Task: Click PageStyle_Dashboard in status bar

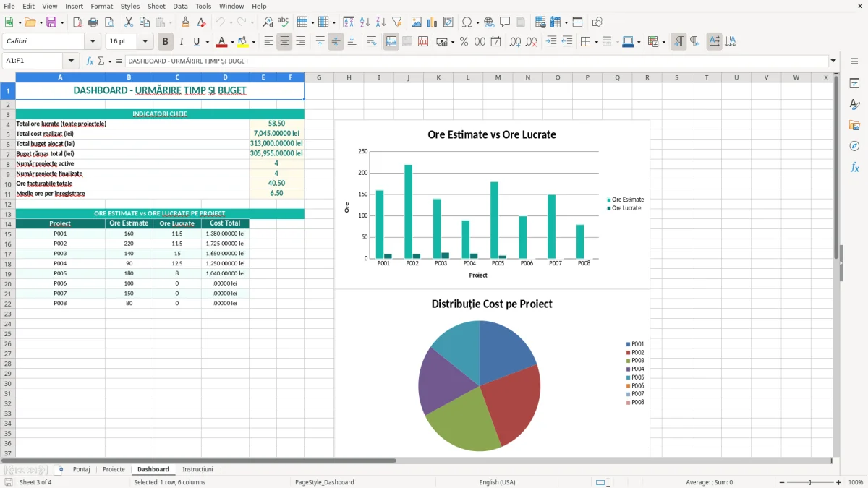Action: point(325,482)
